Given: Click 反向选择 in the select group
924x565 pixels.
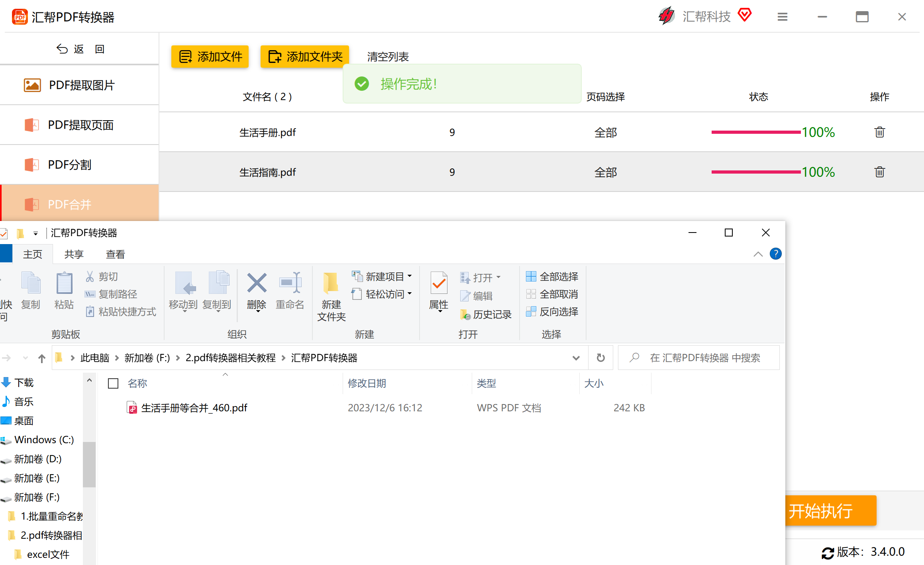Looking at the screenshot, I should (x=552, y=311).
